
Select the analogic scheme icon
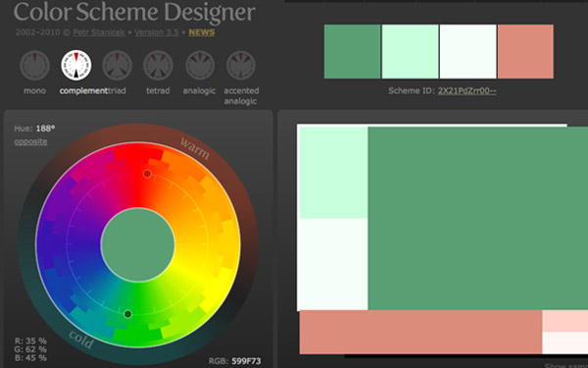pos(200,66)
